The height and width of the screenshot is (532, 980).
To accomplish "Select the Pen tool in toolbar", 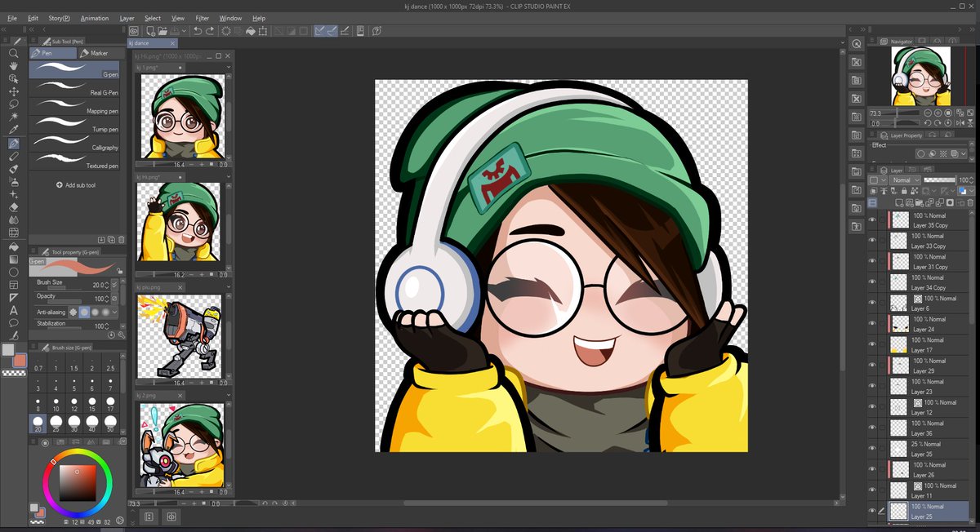I will [x=14, y=143].
